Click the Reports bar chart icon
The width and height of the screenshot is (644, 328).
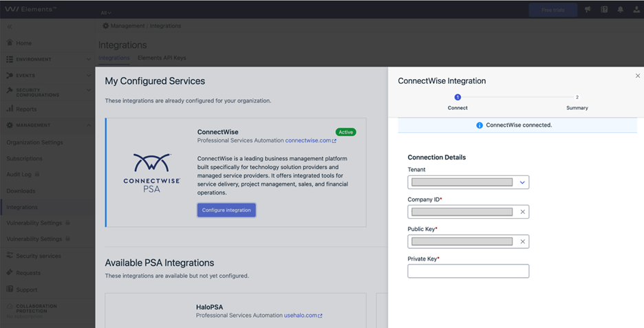(x=10, y=109)
